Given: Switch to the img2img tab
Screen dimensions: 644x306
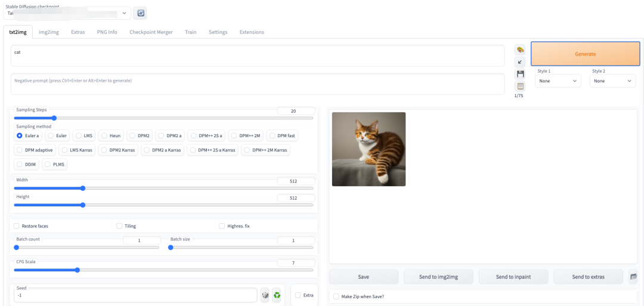Looking at the screenshot, I should 48,32.
